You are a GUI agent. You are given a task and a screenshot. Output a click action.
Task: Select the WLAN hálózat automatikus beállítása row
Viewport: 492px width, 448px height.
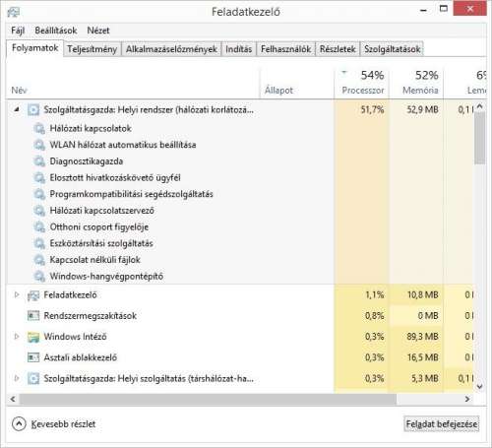click(x=240, y=145)
